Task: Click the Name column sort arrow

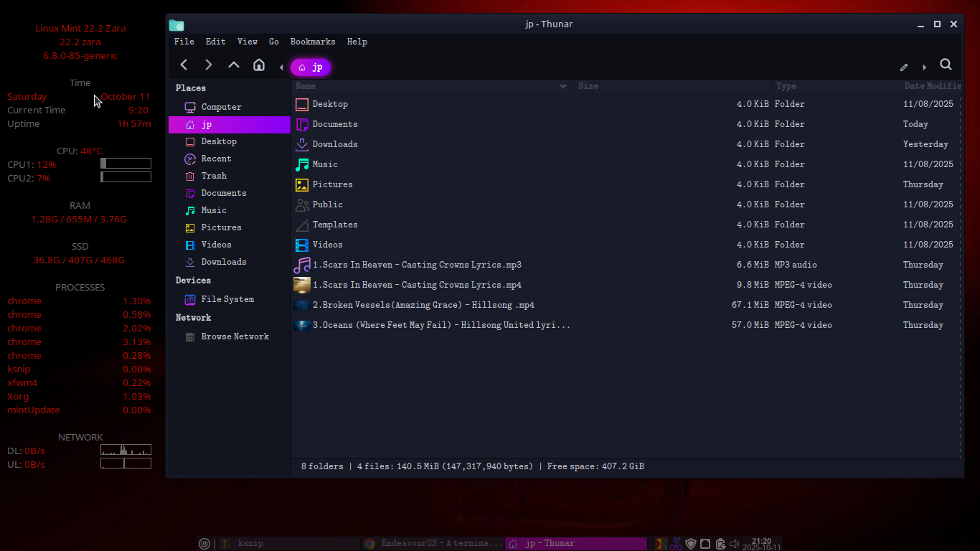Action: tap(563, 86)
